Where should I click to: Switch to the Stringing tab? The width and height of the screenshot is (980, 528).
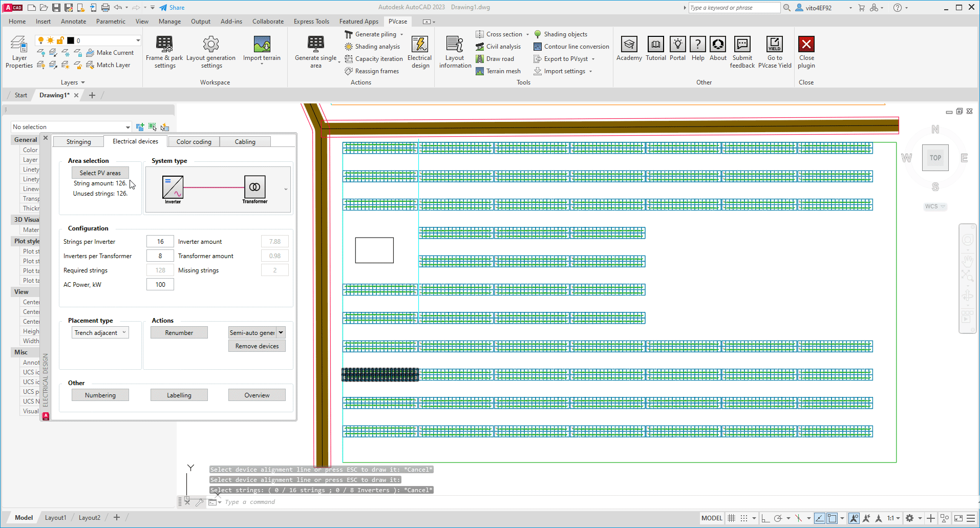(78, 142)
